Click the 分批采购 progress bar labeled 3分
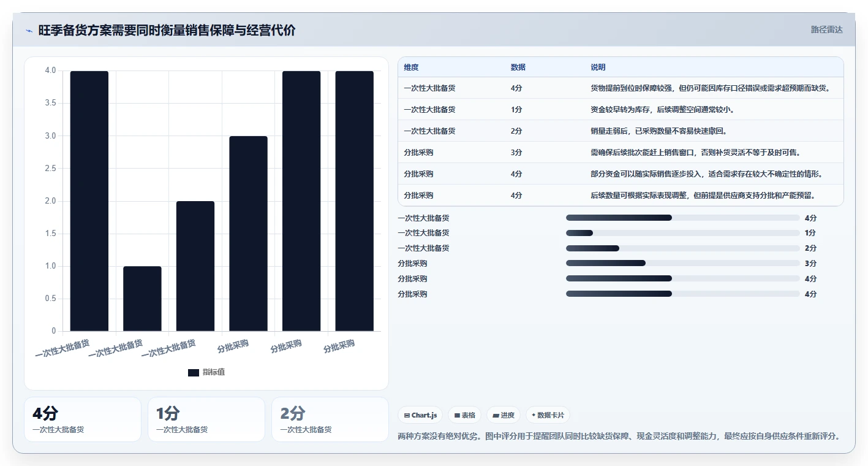The image size is (868, 466). pos(683,264)
